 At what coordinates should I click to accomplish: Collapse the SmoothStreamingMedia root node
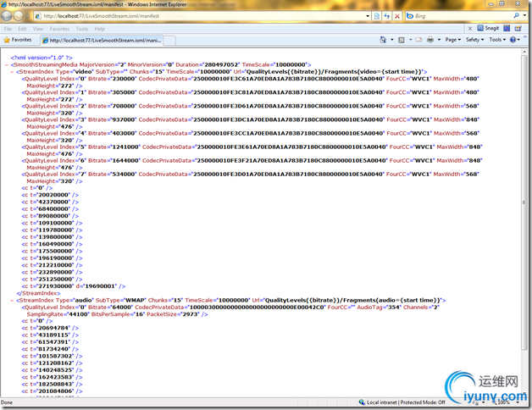(7, 65)
